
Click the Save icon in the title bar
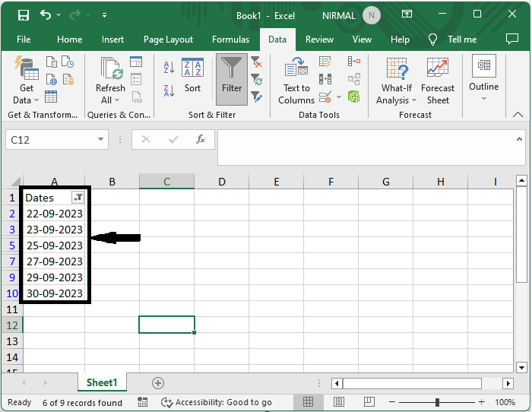24,15
